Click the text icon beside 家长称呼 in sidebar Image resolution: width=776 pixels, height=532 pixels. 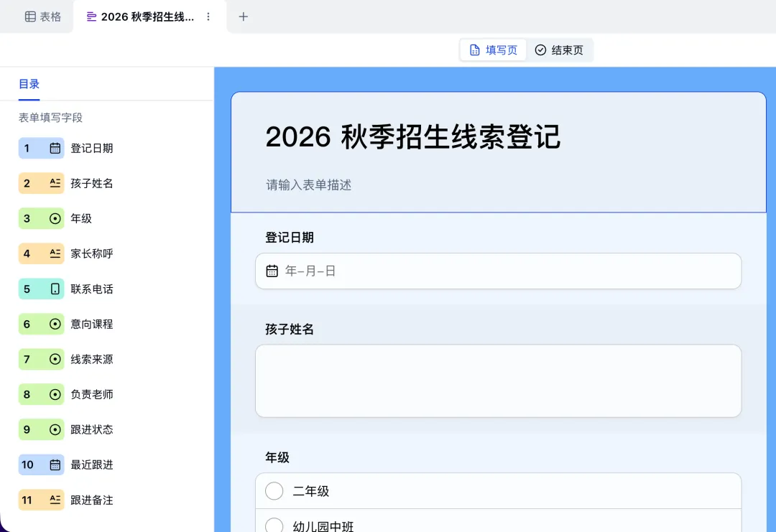pos(55,253)
